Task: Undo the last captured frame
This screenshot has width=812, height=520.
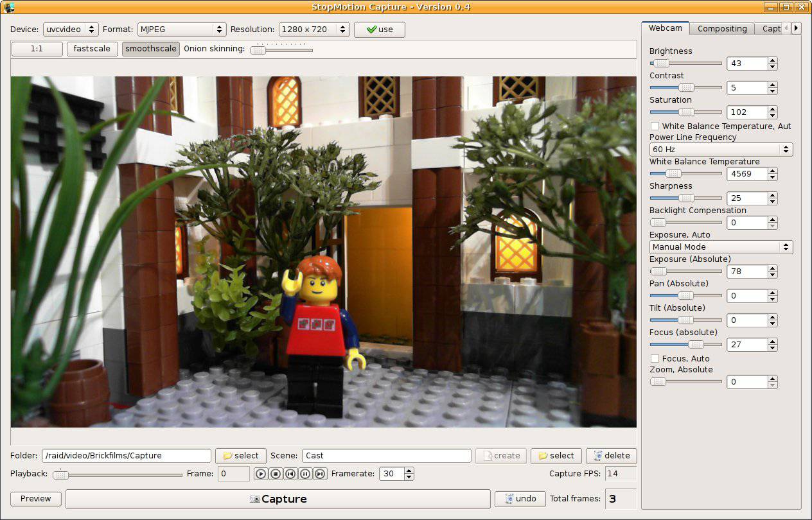Action: coord(520,499)
